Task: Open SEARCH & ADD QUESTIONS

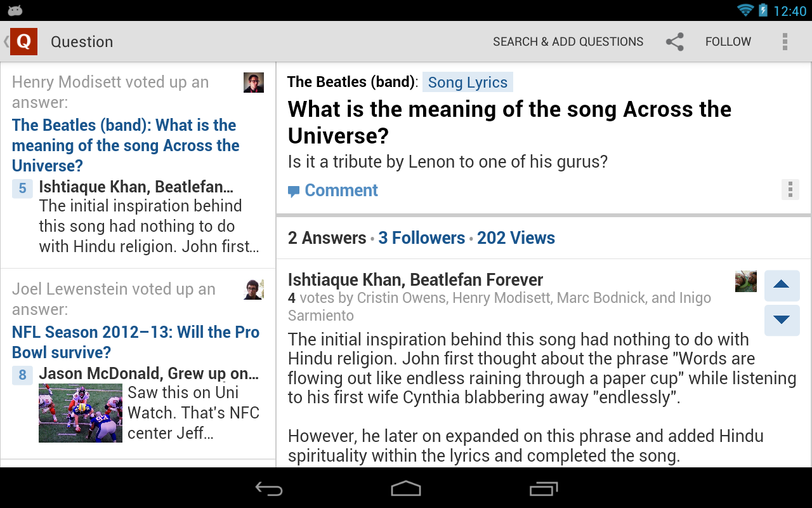Action: pos(568,41)
